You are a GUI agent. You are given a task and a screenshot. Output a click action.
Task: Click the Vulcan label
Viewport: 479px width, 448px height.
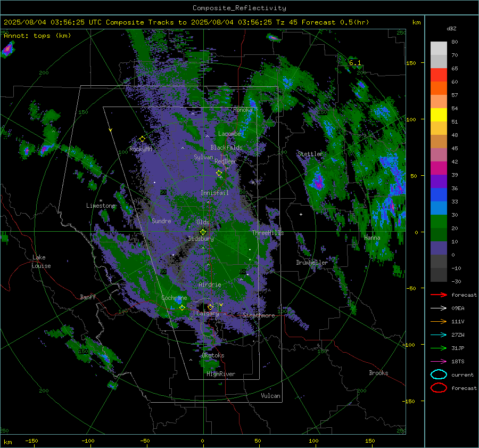coord(270,396)
